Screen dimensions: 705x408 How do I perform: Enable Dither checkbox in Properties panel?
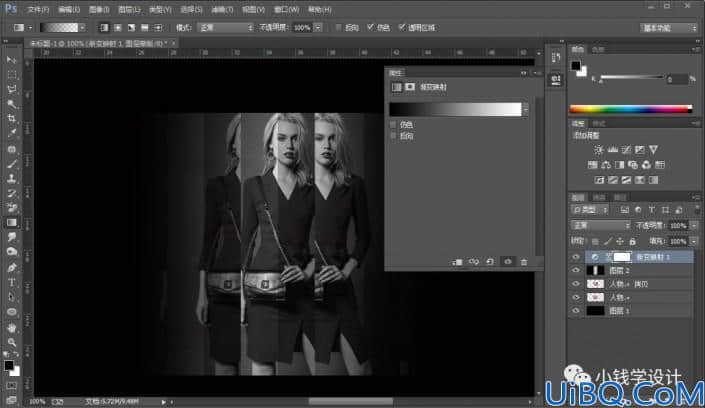click(393, 125)
